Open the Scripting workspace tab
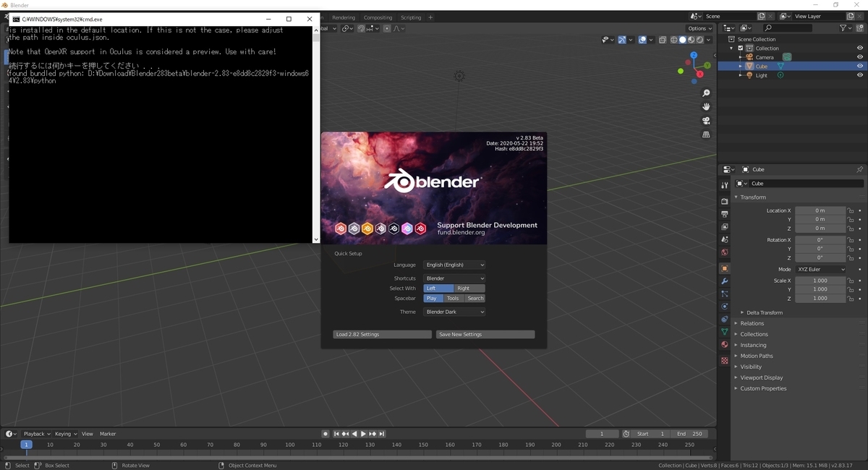 (411, 17)
